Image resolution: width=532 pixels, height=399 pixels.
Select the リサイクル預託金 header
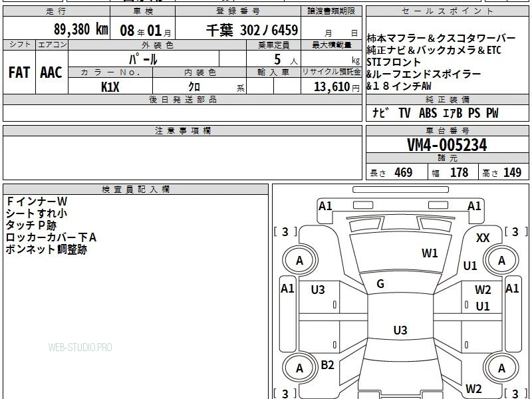pyautogui.click(x=331, y=72)
